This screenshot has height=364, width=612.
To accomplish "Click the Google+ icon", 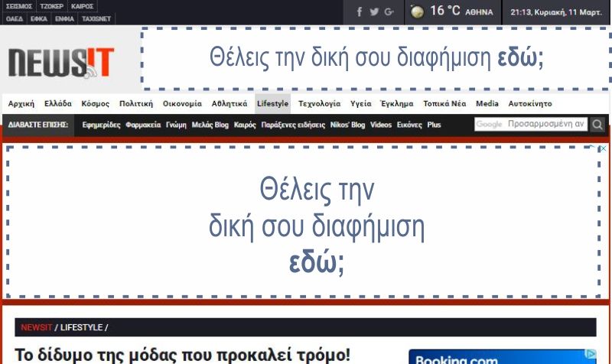I will 389,11.
